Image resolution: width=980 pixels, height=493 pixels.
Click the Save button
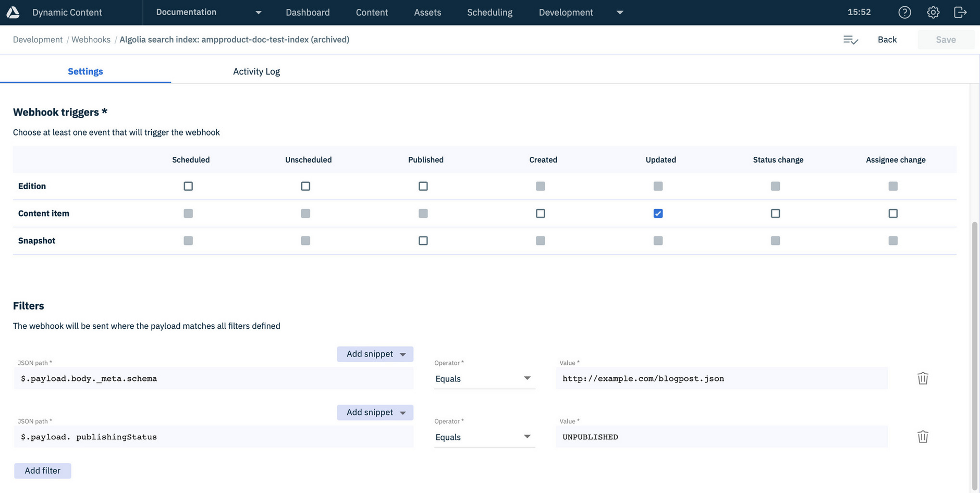(x=946, y=40)
